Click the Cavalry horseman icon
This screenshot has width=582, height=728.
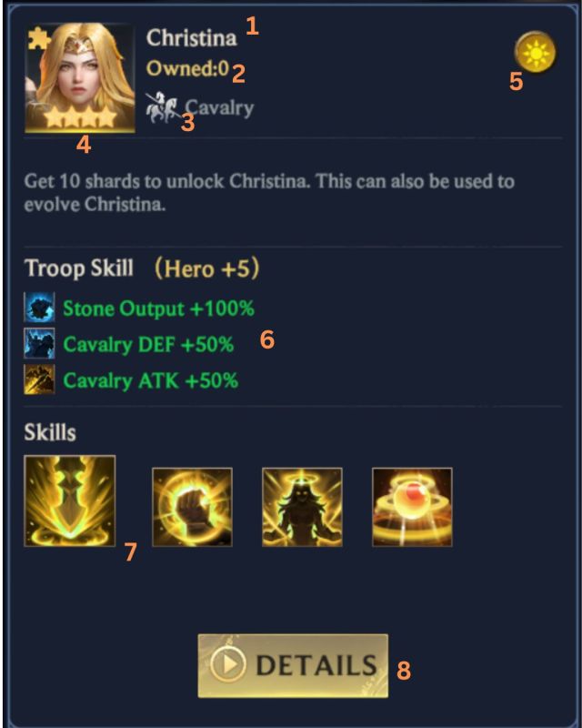pos(161,107)
